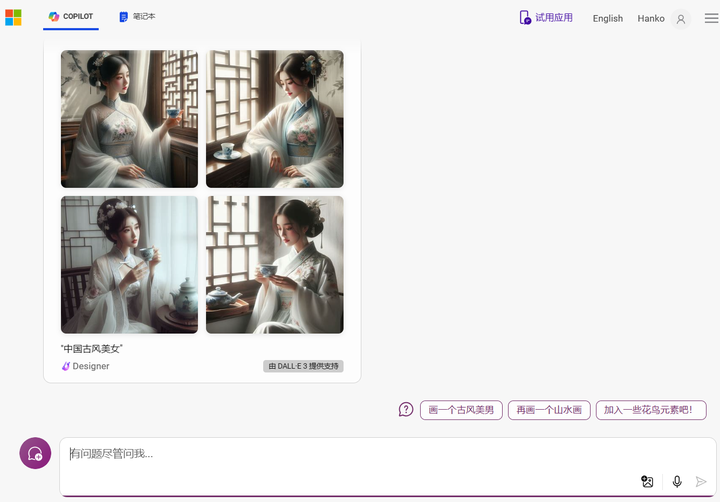The height and width of the screenshot is (502, 720).
Task: Click the Hanko account name
Action: click(x=651, y=18)
